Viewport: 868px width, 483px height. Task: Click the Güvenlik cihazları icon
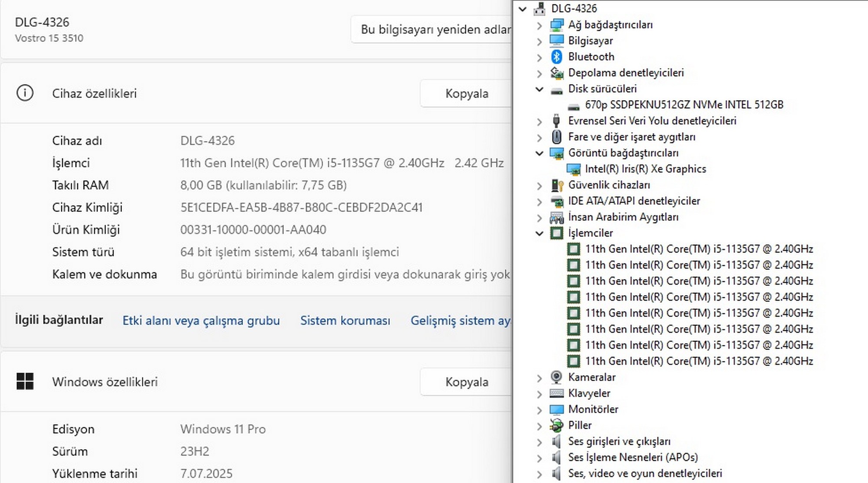556,185
